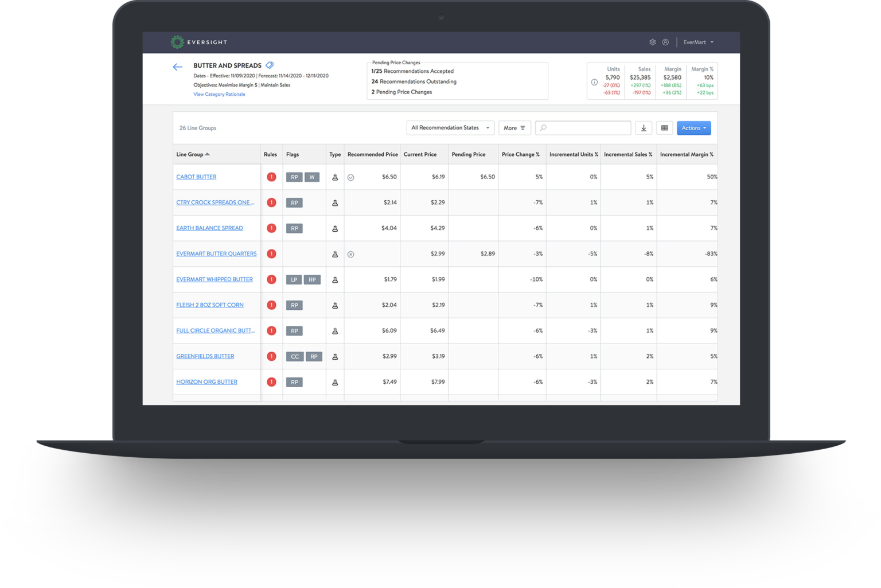Image resolution: width=881 pixels, height=588 pixels.
Task: Click the accepted checkmark on Cabot Butter recommendation
Action: 350,177
